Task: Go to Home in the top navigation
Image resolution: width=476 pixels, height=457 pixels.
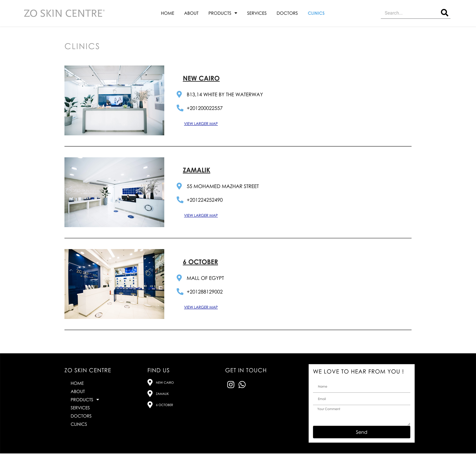Action: 168,13
